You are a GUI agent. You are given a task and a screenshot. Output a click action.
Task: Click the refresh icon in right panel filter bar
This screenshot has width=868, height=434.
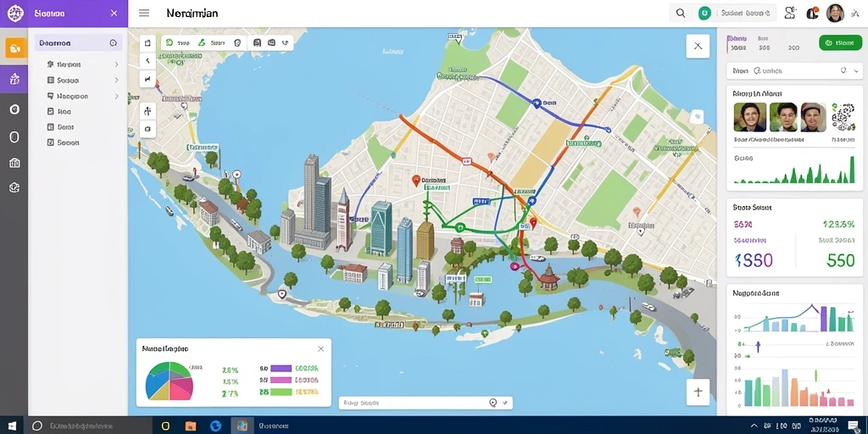[843, 70]
